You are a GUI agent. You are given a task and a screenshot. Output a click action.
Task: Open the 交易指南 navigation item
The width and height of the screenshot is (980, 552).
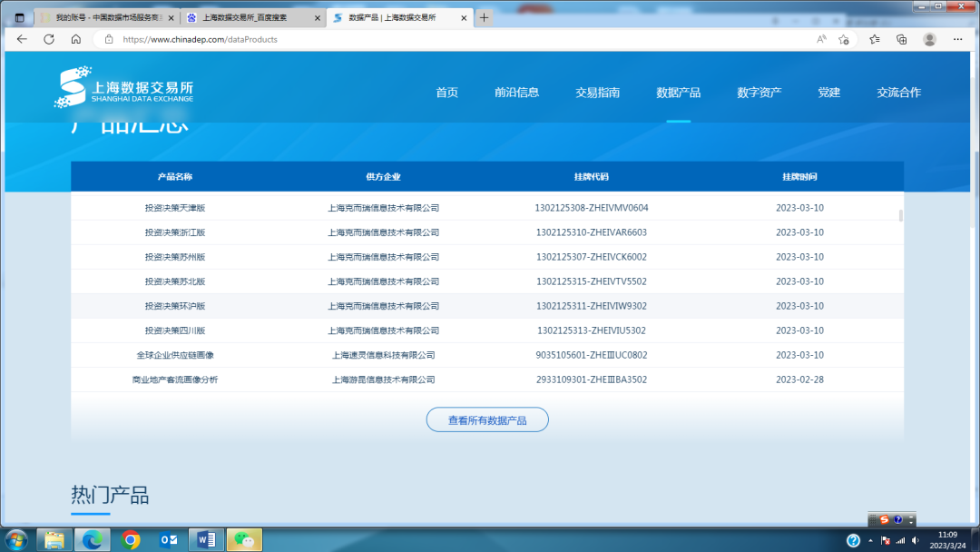point(597,93)
